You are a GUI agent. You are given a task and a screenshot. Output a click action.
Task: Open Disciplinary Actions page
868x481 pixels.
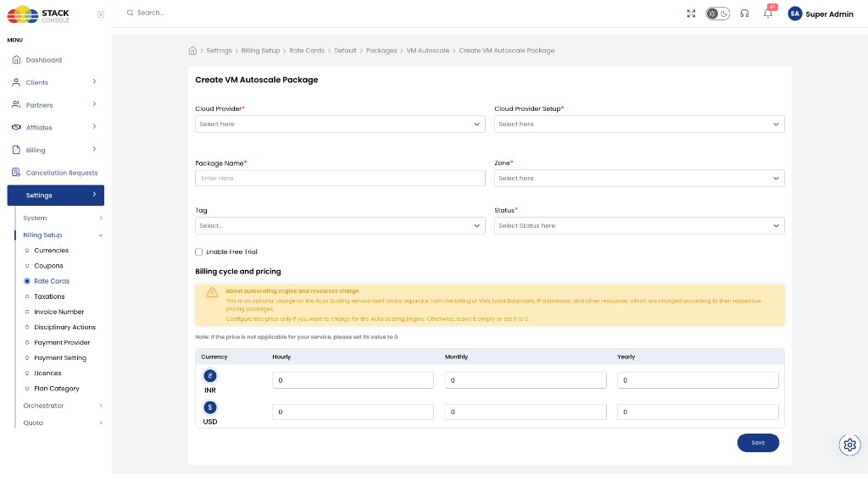pyautogui.click(x=64, y=328)
